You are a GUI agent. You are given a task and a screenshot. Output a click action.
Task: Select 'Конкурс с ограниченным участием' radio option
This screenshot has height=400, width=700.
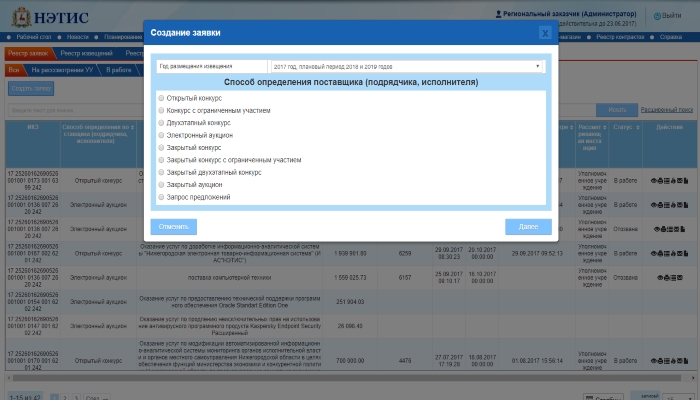161,110
